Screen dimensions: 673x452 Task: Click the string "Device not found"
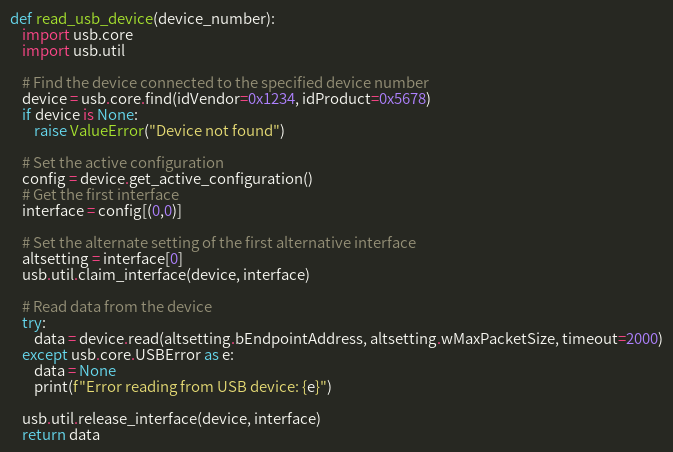tap(215, 131)
